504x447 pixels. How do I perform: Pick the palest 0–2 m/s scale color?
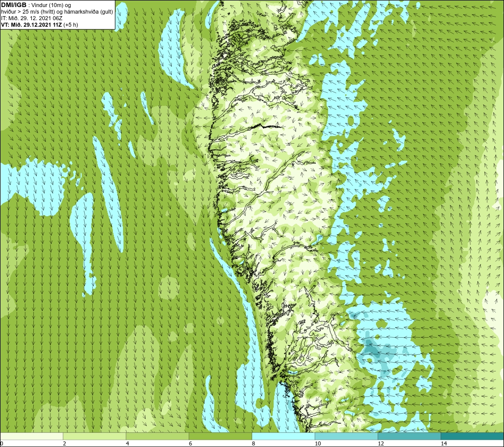(31, 436)
